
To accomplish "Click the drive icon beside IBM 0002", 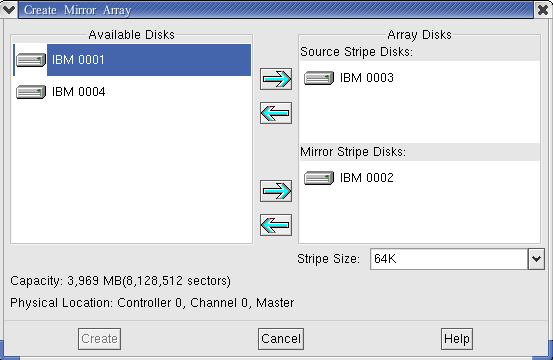I will 319,178.
